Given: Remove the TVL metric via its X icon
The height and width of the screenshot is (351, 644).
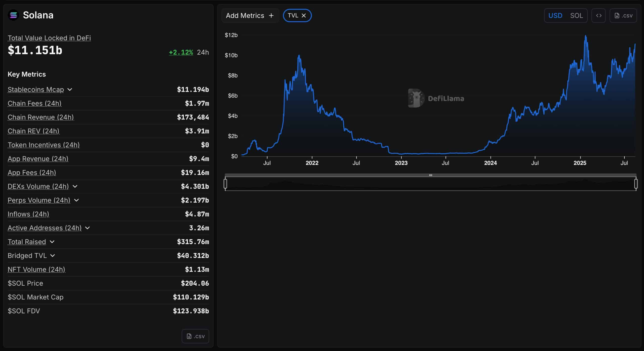Looking at the screenshot, I should coord(304,15).
